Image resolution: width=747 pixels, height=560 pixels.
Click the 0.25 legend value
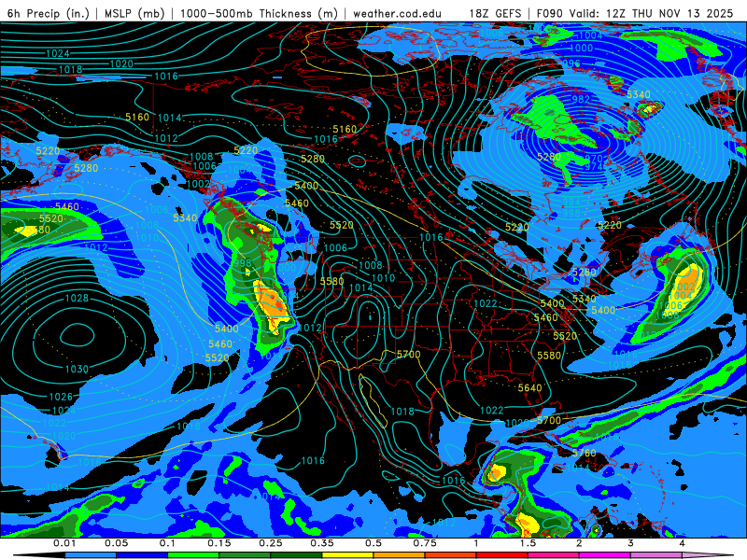[x=270, y=543]
